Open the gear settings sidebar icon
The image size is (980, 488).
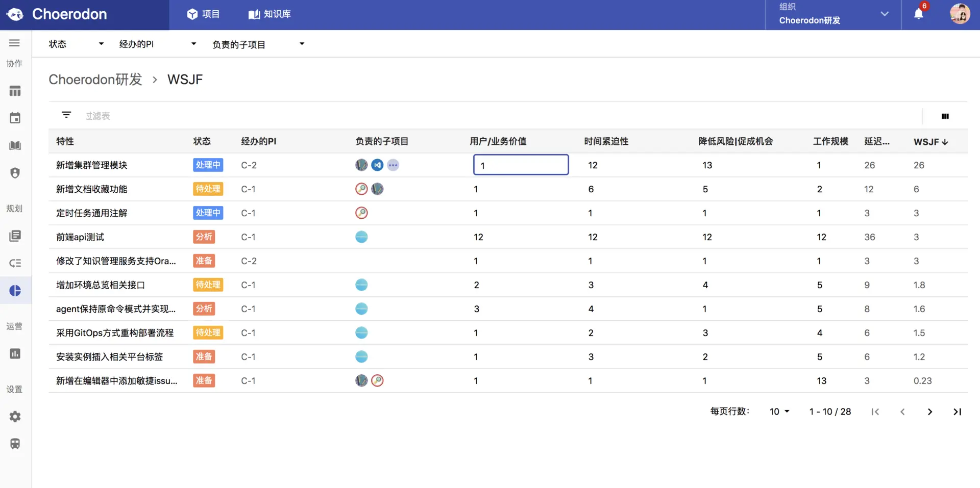(15, 417)
